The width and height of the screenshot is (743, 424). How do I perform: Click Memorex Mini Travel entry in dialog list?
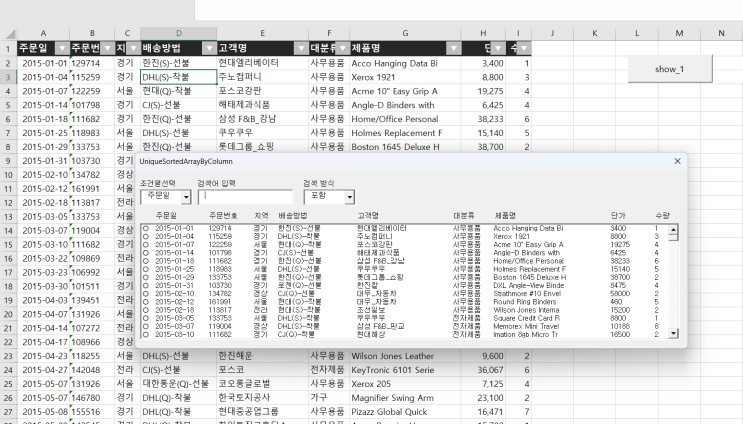point(526,326)
